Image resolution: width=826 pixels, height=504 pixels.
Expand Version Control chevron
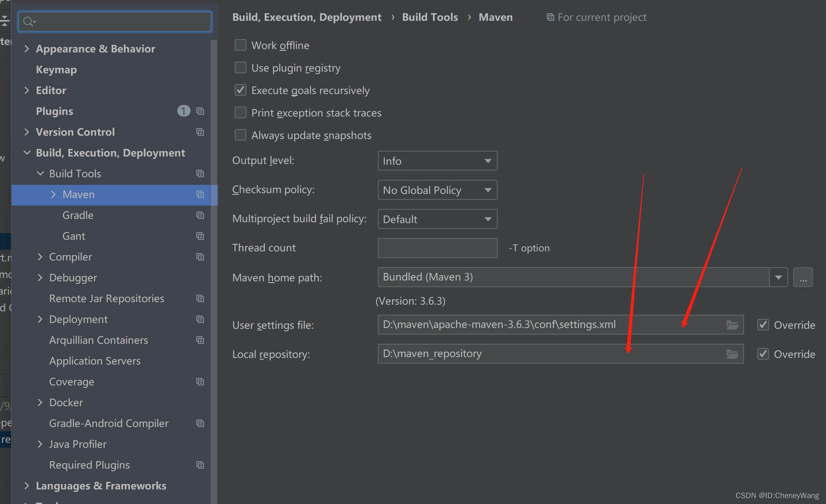point(27,132)
